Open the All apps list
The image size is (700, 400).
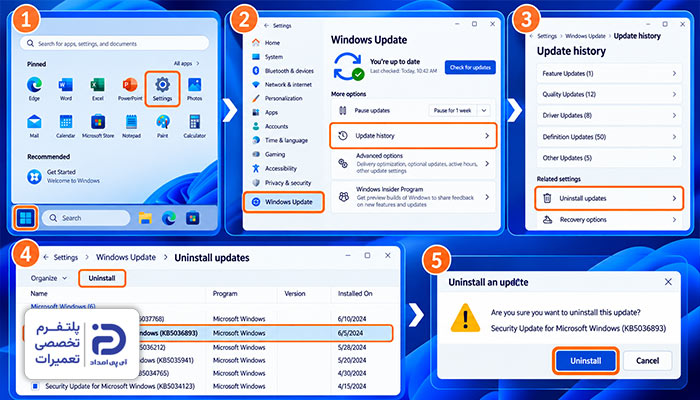[x=187, y=64]
